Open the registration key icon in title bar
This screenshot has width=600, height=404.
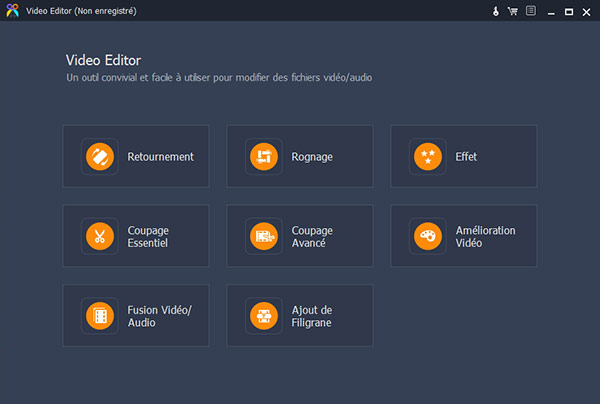coord(496,11)
